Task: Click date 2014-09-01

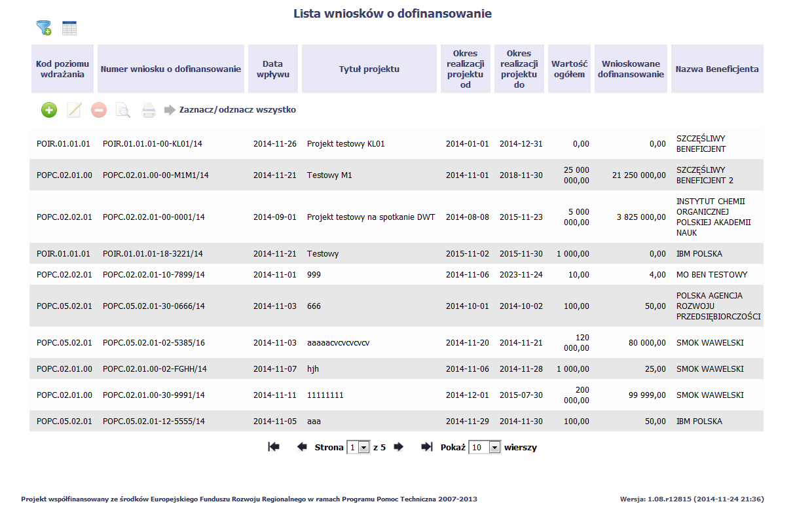Action: click(275, 217)
